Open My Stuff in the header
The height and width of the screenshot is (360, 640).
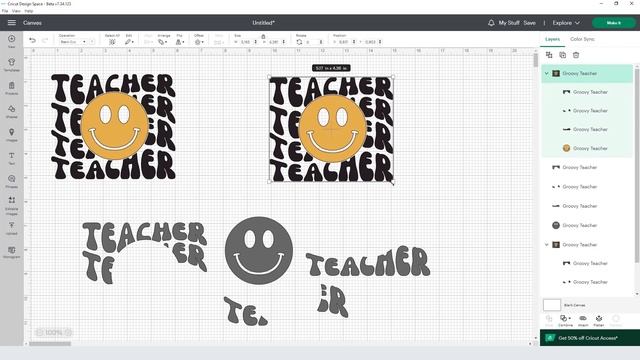tap(509, 23)
